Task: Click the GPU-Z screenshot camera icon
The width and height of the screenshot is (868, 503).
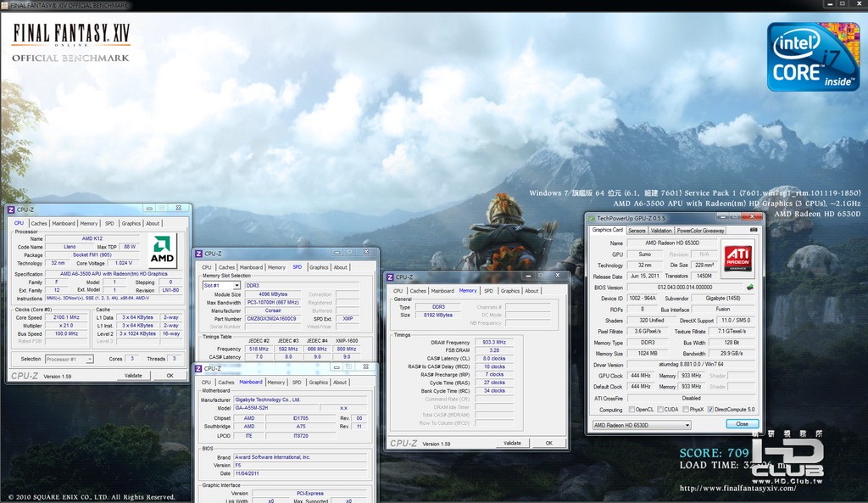Action: pos(753,230)
